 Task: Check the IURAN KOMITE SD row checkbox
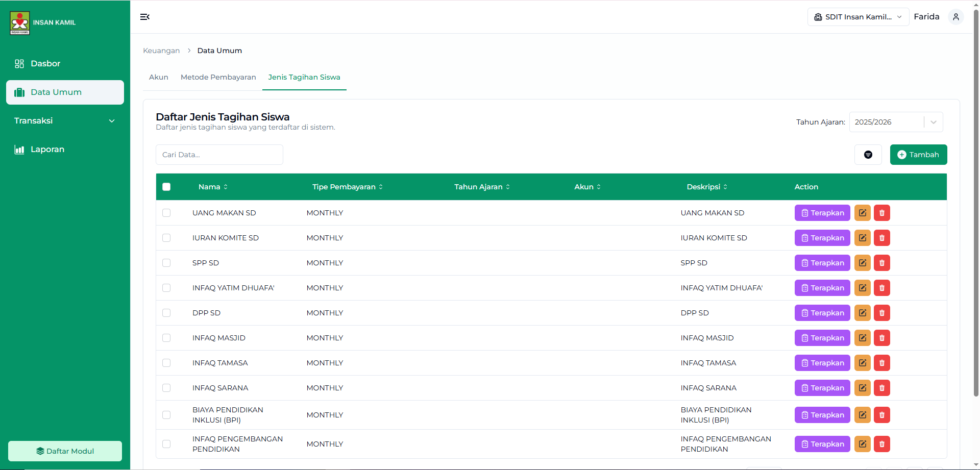(166, 238)
